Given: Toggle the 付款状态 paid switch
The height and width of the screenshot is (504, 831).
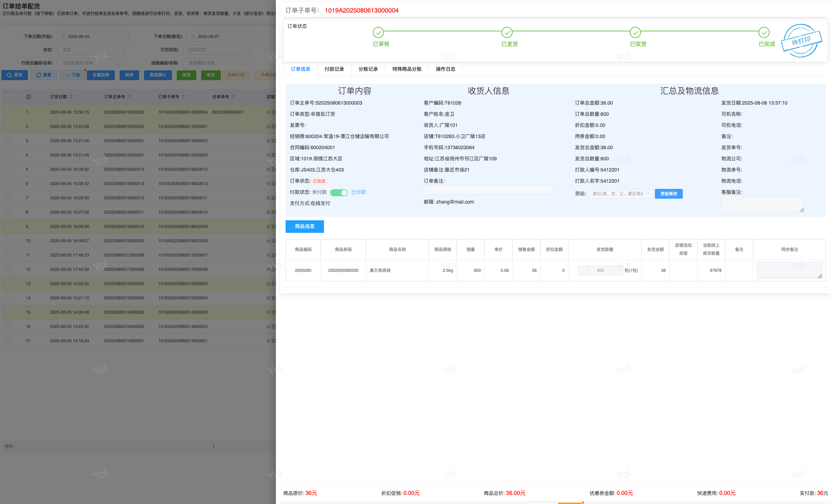Looking at the screenshot, I should pyautogui.click(x=339, y=192).
